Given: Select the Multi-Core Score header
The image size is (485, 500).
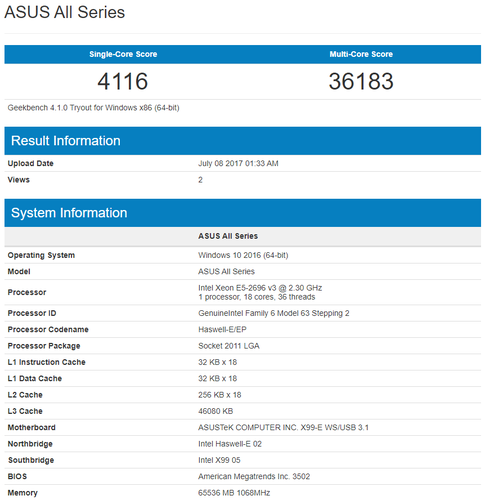Looking at the screenshot, I should pos(361,54).
